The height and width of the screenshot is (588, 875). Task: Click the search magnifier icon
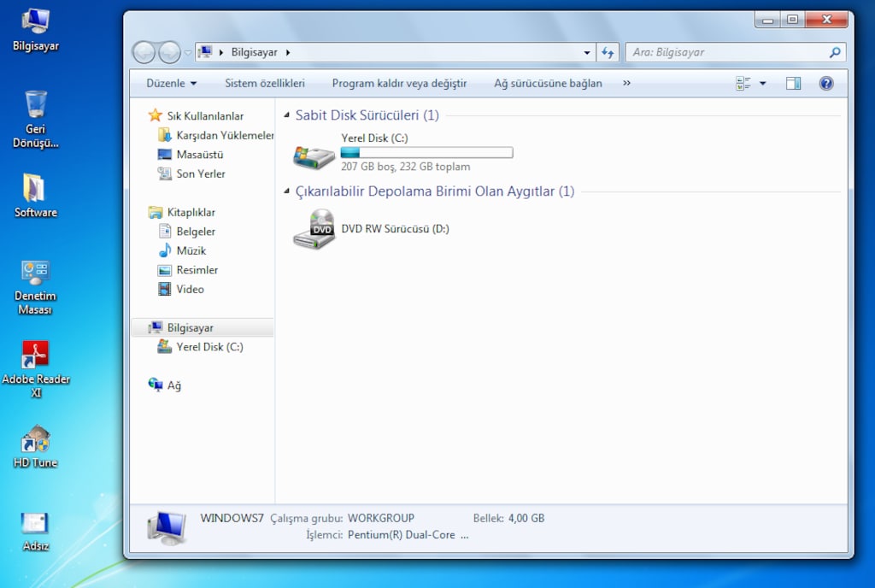[x=835, y=52]
